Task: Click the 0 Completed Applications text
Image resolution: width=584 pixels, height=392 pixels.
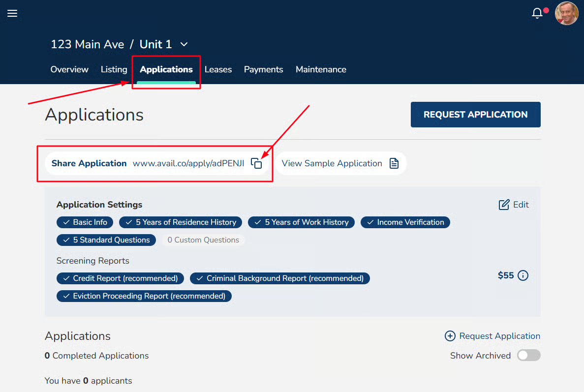Action: click(96, 356)
